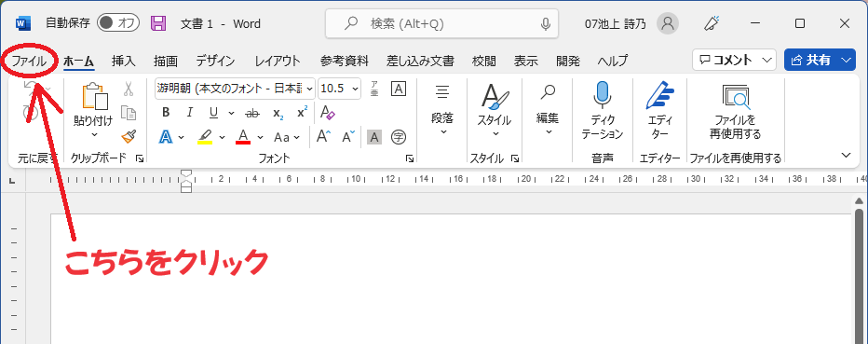The width and height of the screenshot is (868, 344).
Task: Apply the red font color
Action: (x=243, y=136)
